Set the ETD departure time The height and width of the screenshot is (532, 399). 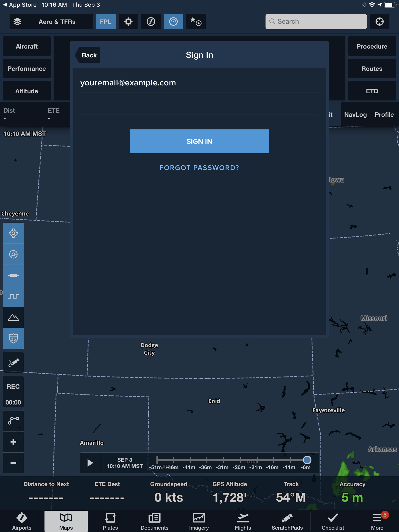(x=372, y=91)
